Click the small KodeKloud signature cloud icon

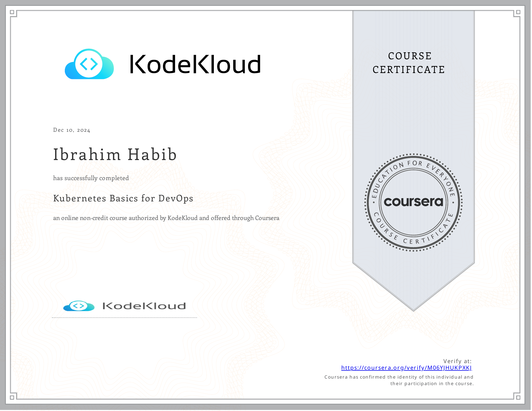(79, 306)
